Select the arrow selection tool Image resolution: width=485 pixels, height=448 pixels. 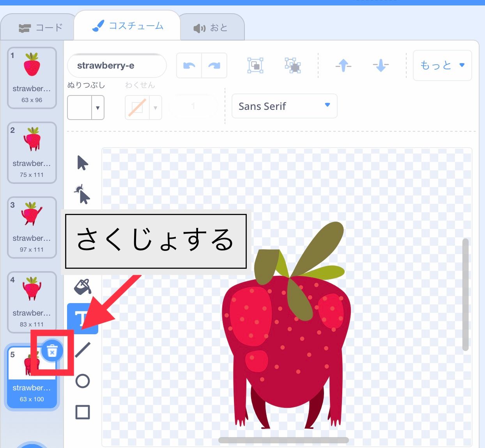pos(82,164)
